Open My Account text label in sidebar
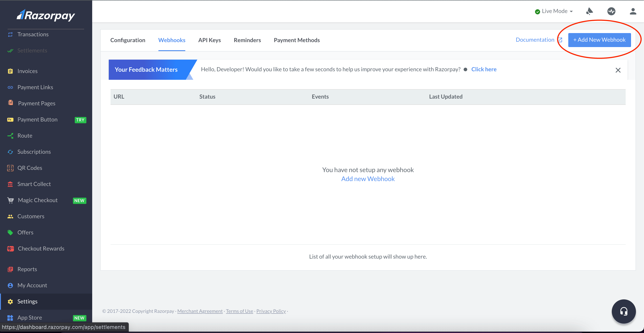 click(x=32, y=285)
